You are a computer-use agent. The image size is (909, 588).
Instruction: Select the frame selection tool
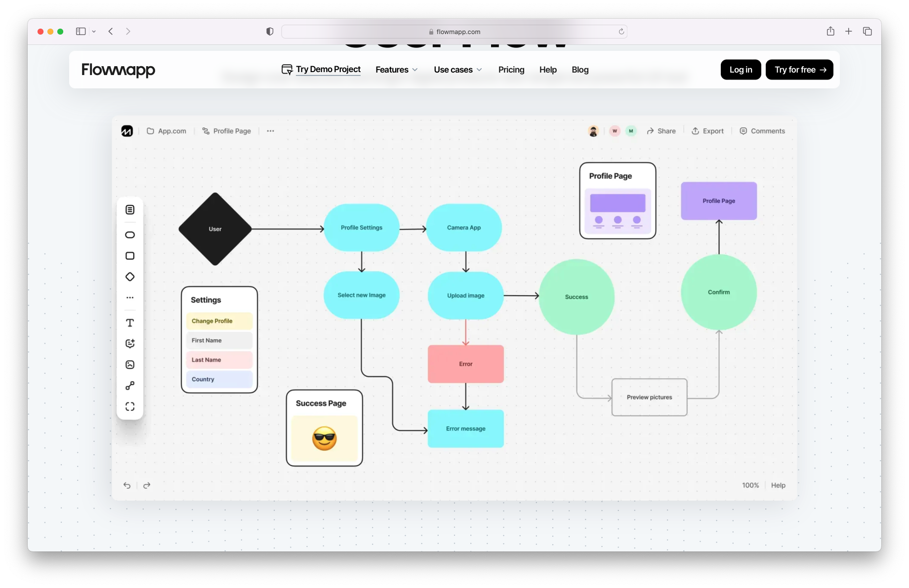[130, 406]
